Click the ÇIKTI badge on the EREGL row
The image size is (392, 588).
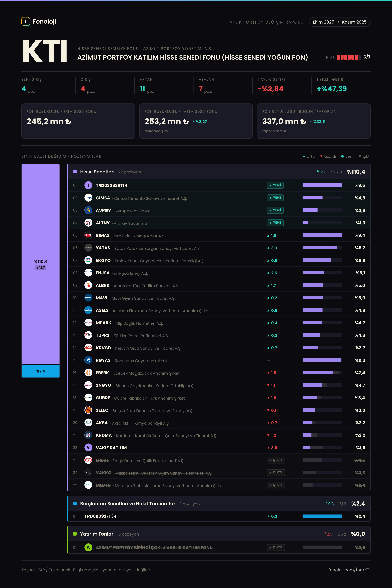276,460
